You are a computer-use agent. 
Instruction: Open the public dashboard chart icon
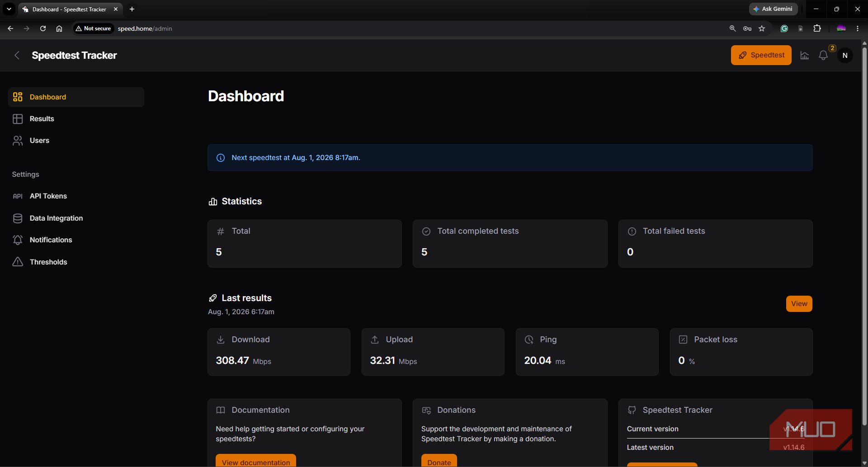pyautogui.click(x=805, y=55)
